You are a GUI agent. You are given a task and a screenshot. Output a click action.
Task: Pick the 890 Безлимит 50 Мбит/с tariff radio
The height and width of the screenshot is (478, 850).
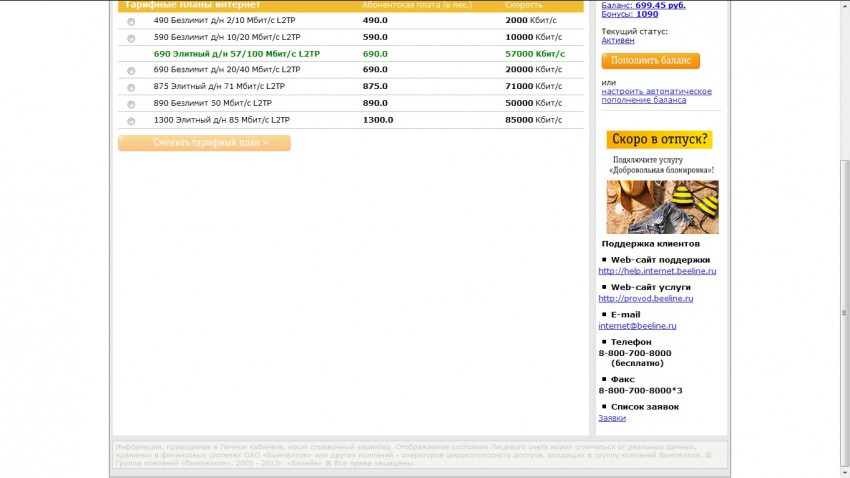(x=131, y=105)
